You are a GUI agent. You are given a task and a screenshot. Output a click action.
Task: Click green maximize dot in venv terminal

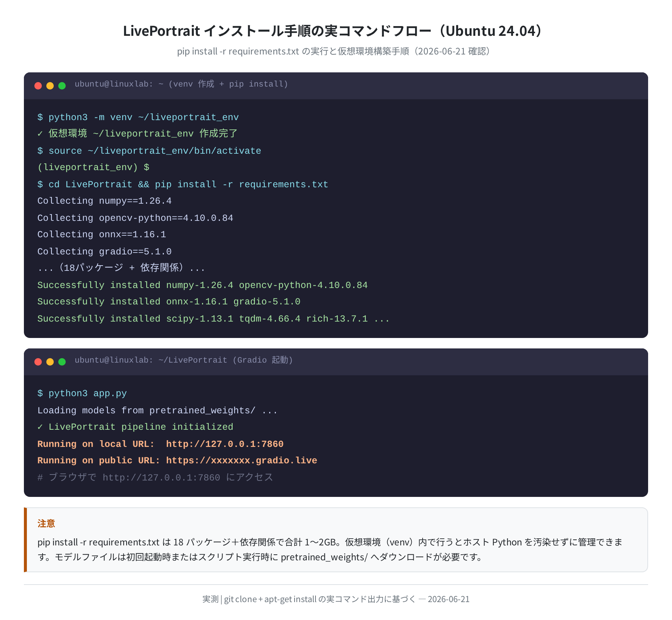click(62, 86)
